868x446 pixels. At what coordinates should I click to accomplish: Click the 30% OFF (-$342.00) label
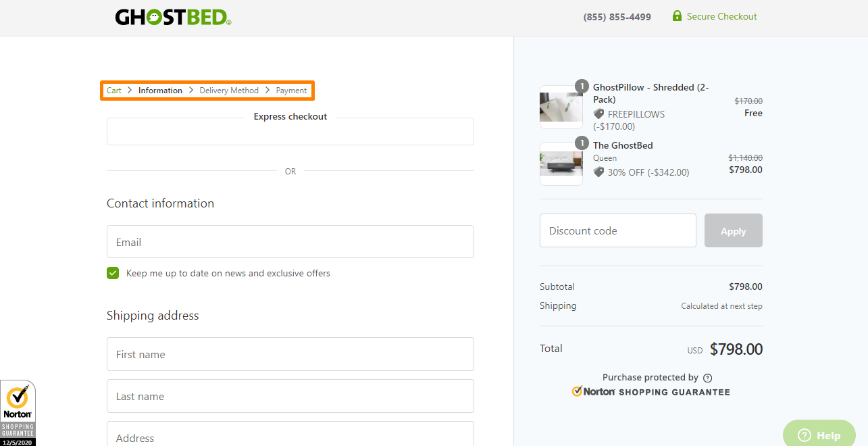[x=648, y=172]
